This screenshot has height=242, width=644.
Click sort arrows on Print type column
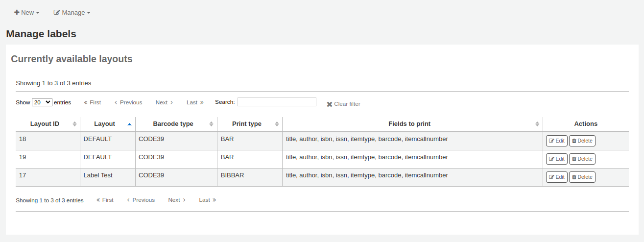coord(277,124)
